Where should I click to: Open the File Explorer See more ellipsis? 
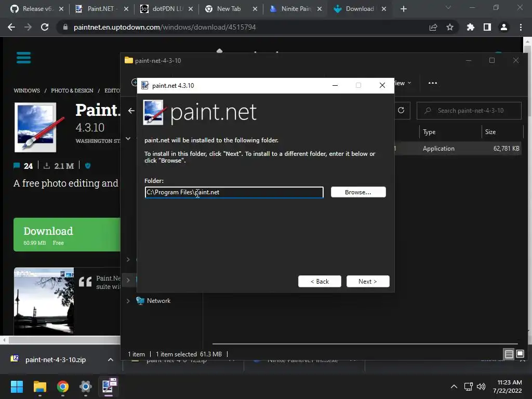433,83
